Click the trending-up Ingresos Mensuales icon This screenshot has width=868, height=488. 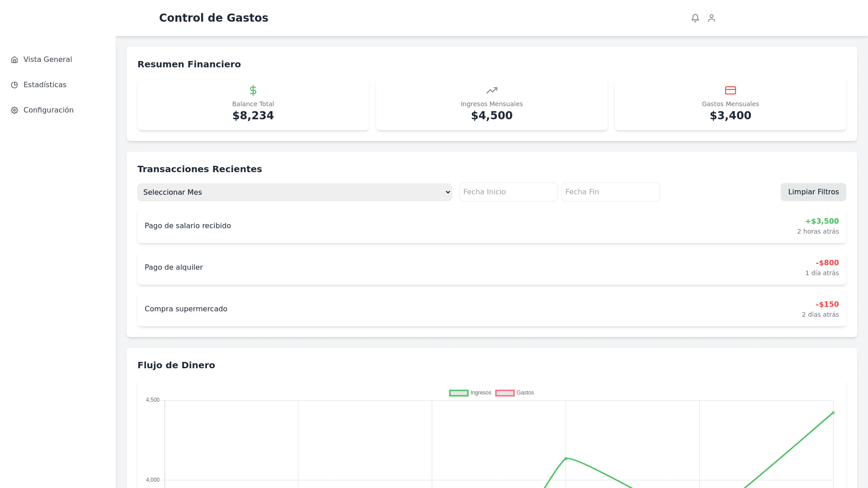tap(492, 90)
